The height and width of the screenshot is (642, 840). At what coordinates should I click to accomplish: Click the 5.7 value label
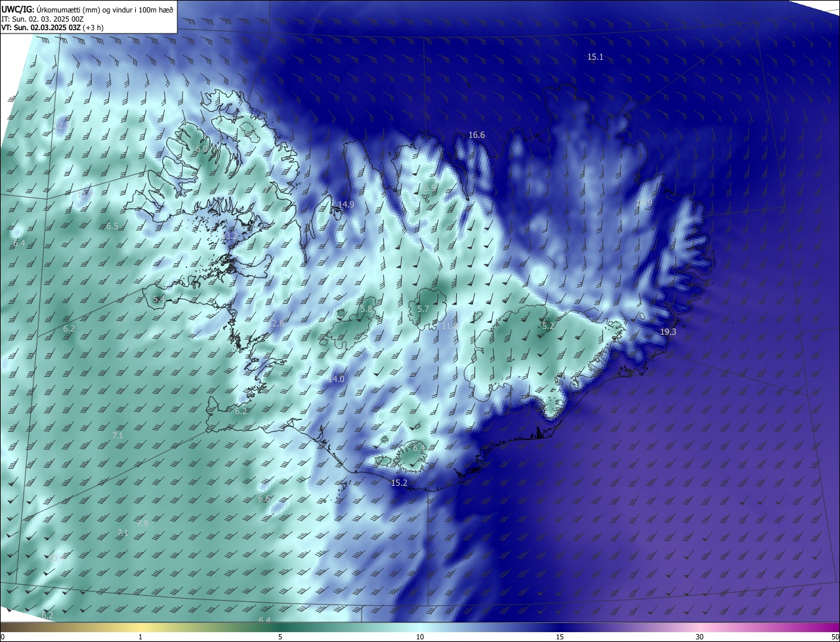click(x=423, y=309)
